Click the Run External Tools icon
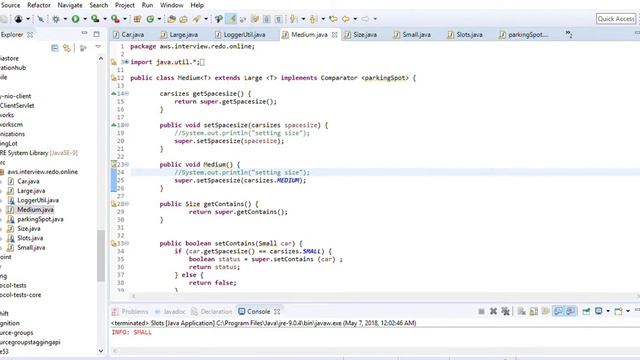Screen dimensions: 640x360 [x=116, y=19]
